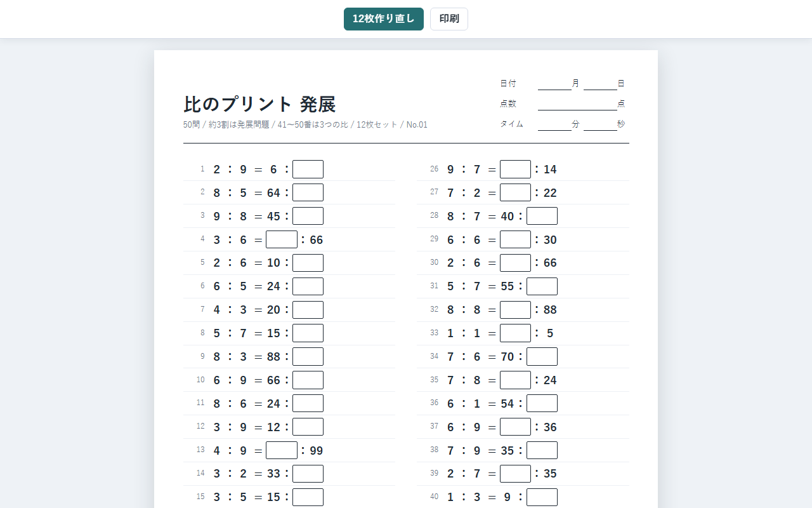812x508 pixels.
Task: Click answer box in problem 4 before 66
Action: coord(282,239)
